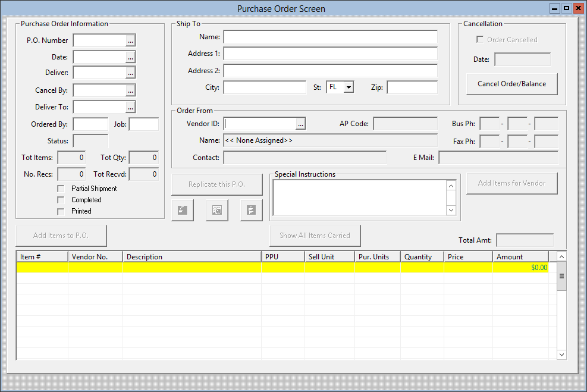Tick the Completed checkbox
The image size is (587, 392).
[x=61, y=200]
